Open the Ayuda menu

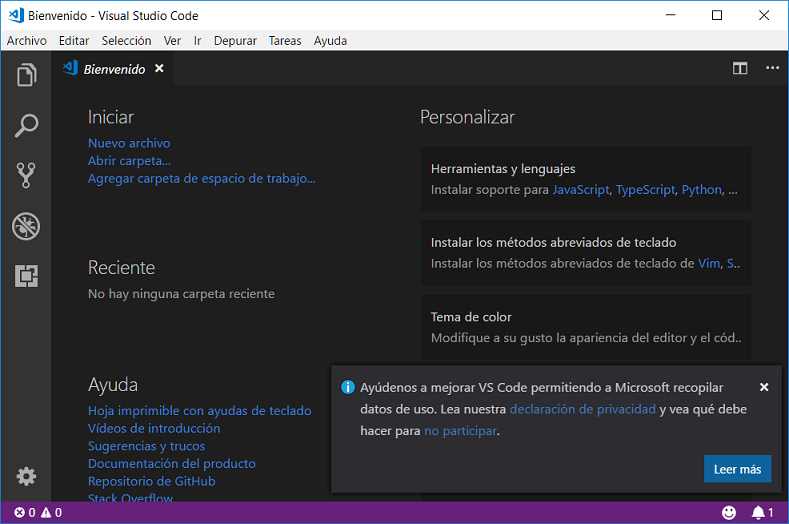pos(330,41)
